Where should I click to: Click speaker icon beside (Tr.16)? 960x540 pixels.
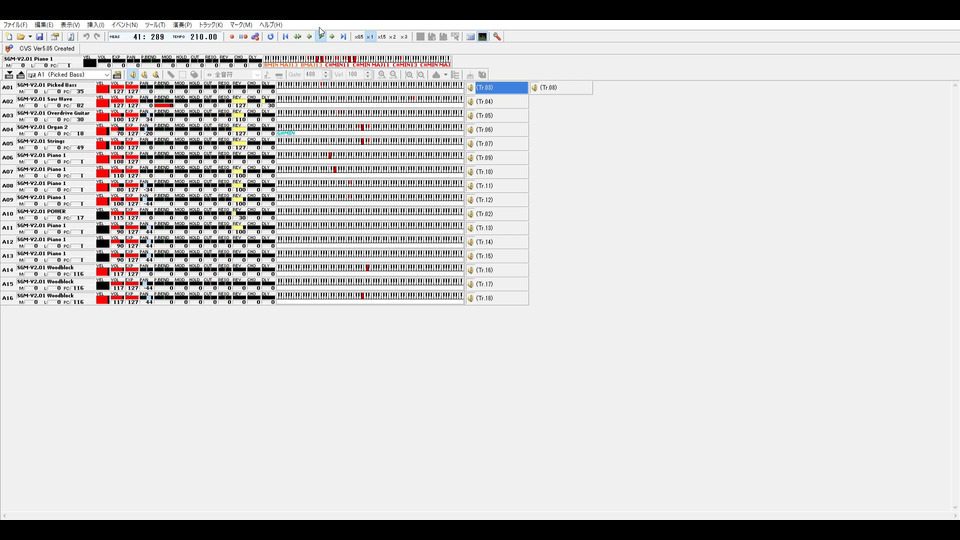pyautogui.click(x=471, y=270)
